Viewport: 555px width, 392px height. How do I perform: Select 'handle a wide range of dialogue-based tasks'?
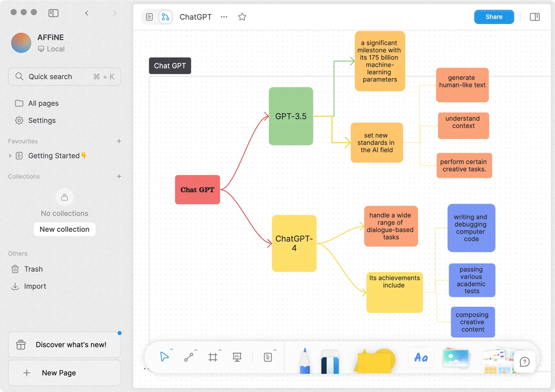[x=391, y=226]
